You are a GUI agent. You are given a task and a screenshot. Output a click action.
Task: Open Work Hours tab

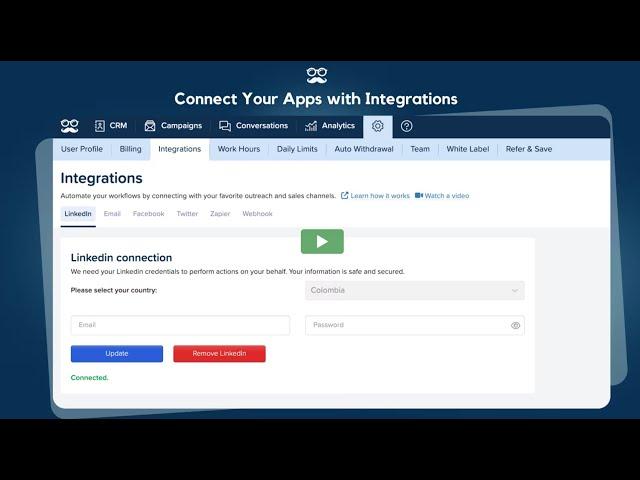coord(239,149)
